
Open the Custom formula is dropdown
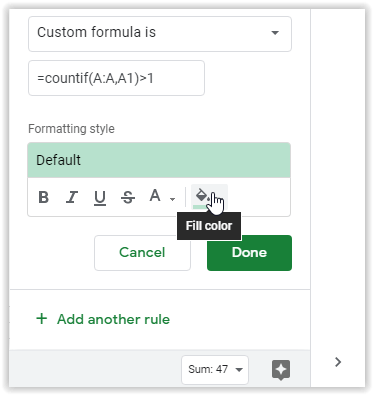(x=160, y=34)
